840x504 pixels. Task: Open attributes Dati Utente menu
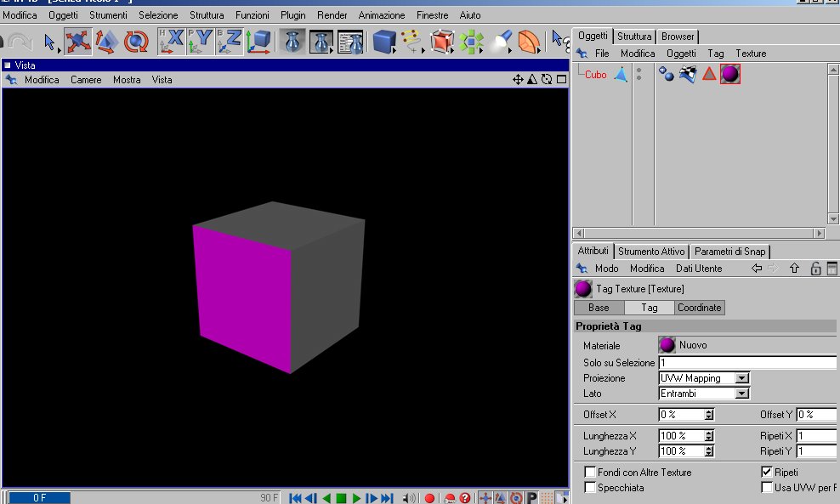[699, 268]
